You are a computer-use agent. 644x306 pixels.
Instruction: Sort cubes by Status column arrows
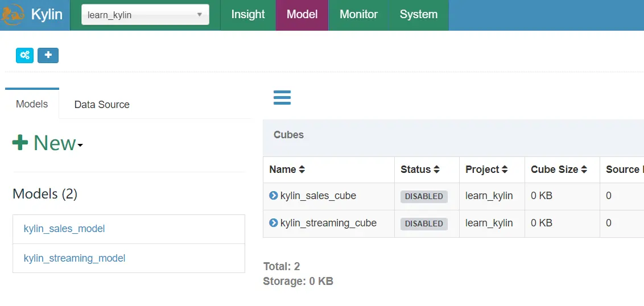pos(436,169)
